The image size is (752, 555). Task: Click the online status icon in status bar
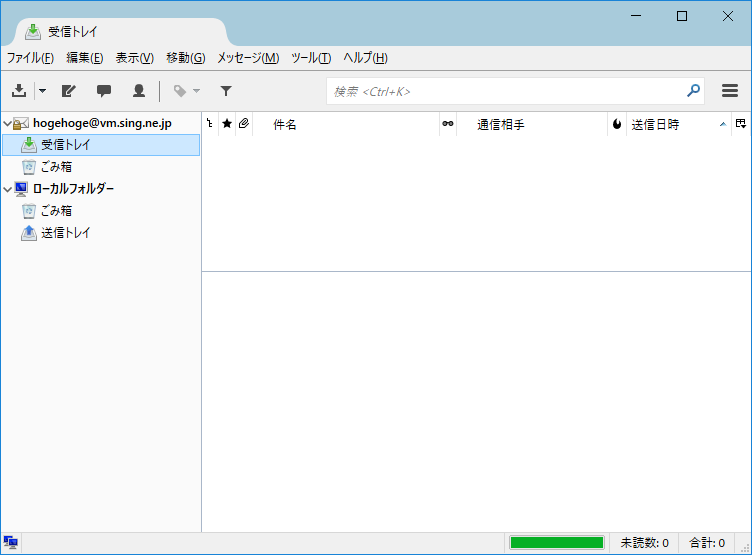[11, 543]
